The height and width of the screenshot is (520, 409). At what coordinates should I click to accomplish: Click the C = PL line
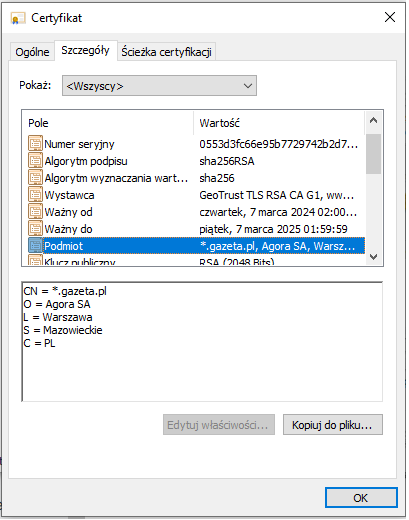click(39, 343)
